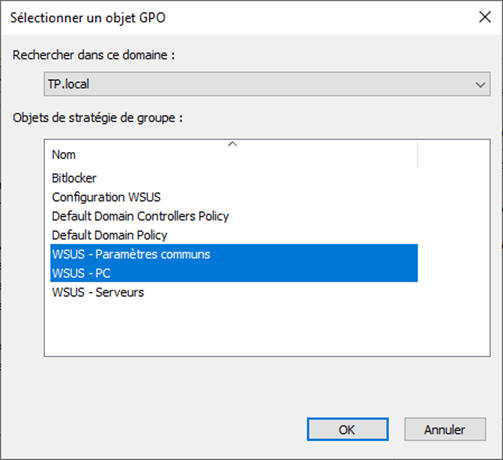Click the dialog title Sélectionner un objet GPO
The height and width of the screenshot is (460, 503).
pos(88,18)
